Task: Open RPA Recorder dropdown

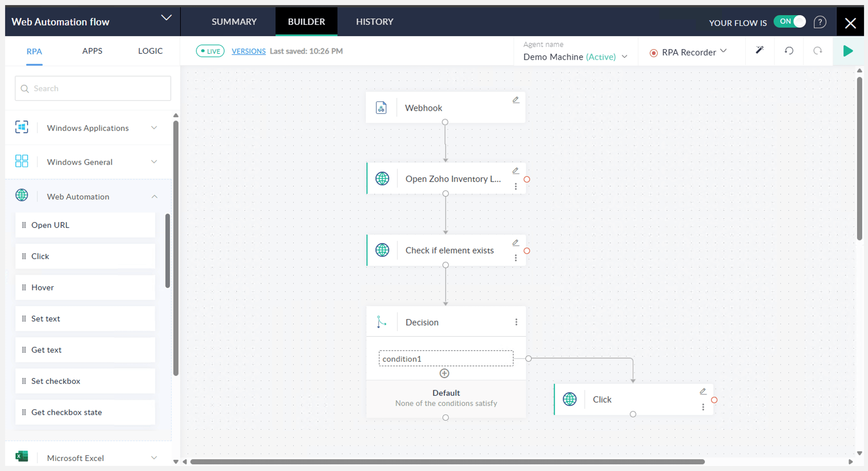Action: pos(723,51)
